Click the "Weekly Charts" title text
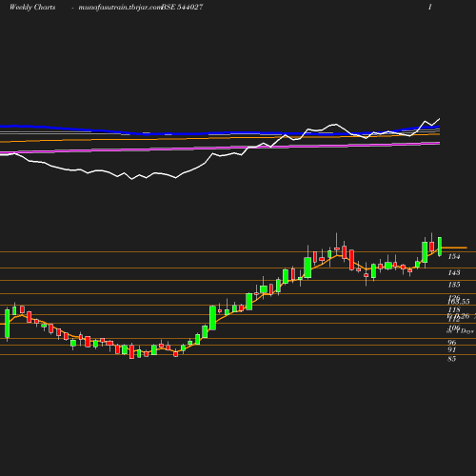476x476 pixels. point(32,8)
